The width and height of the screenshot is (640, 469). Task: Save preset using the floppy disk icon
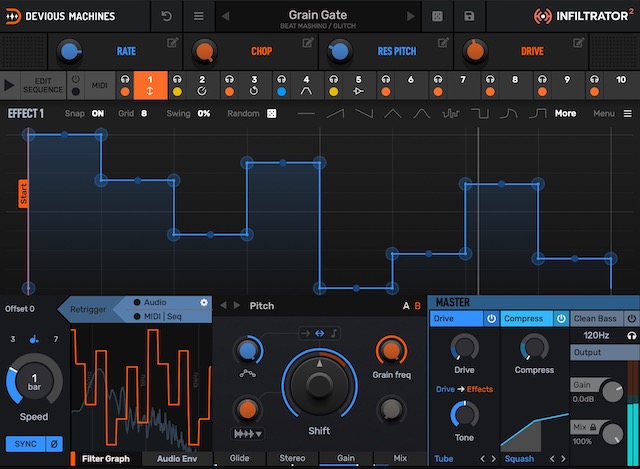470,16
